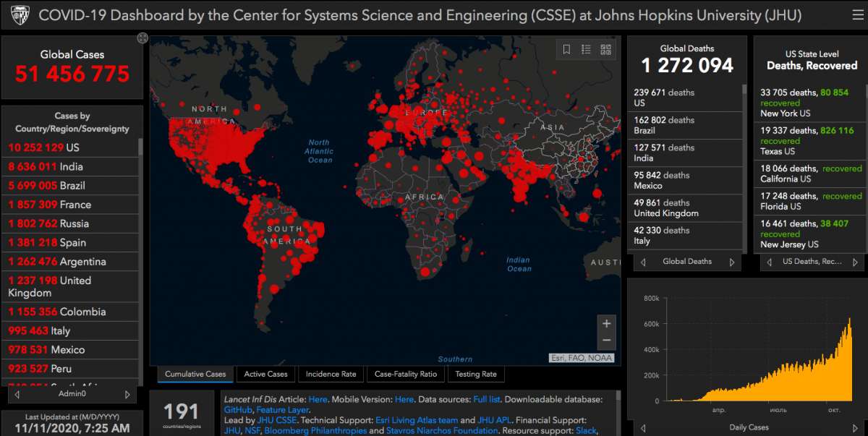Select the '10 252 129 US' row
The width and height of the screenshot is (868, 436).
[70, 148]
